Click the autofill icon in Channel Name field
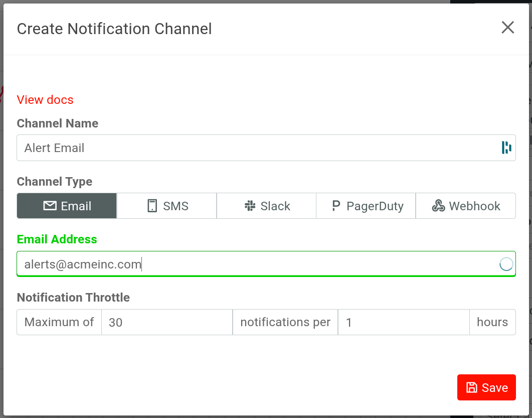Viewport: 532px width, 418px height. click(505, 148)
